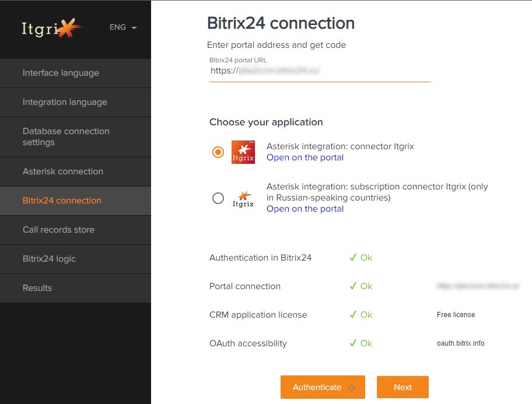532x404 pixels.
Task: Open subscription connector on the portal
Action: point(305,209)
